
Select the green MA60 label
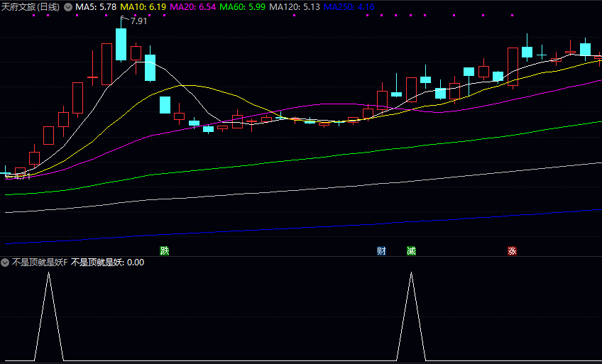[x=243, y=7]
